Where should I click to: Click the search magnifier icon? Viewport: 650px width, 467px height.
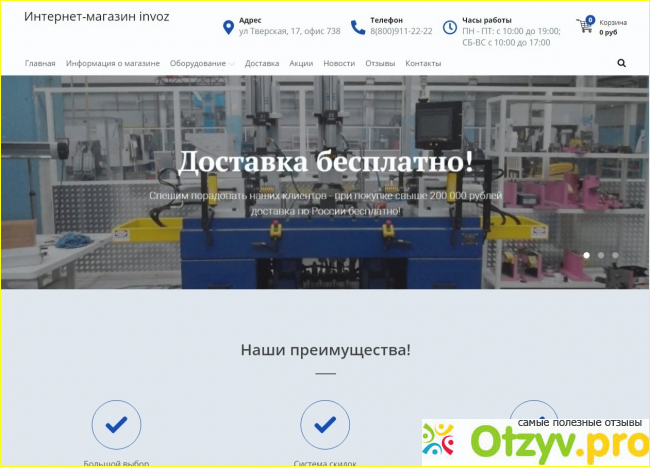[x=621, y=63]
